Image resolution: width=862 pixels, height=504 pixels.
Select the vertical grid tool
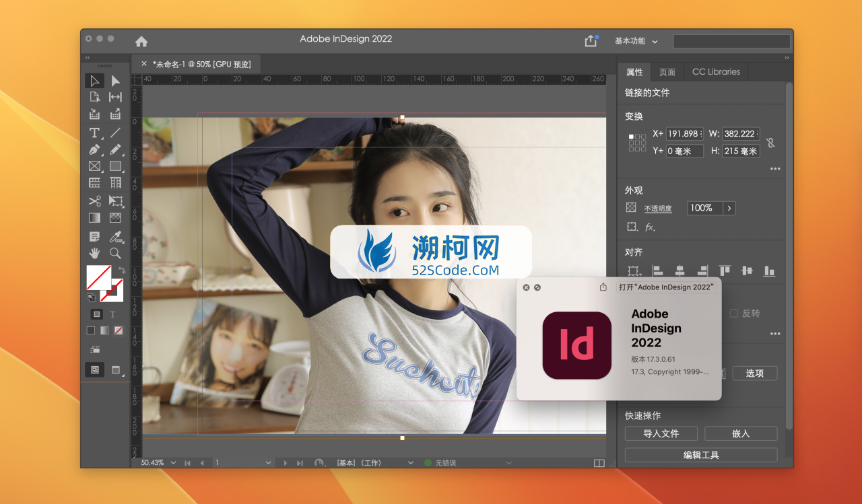(x=115, y=182)
